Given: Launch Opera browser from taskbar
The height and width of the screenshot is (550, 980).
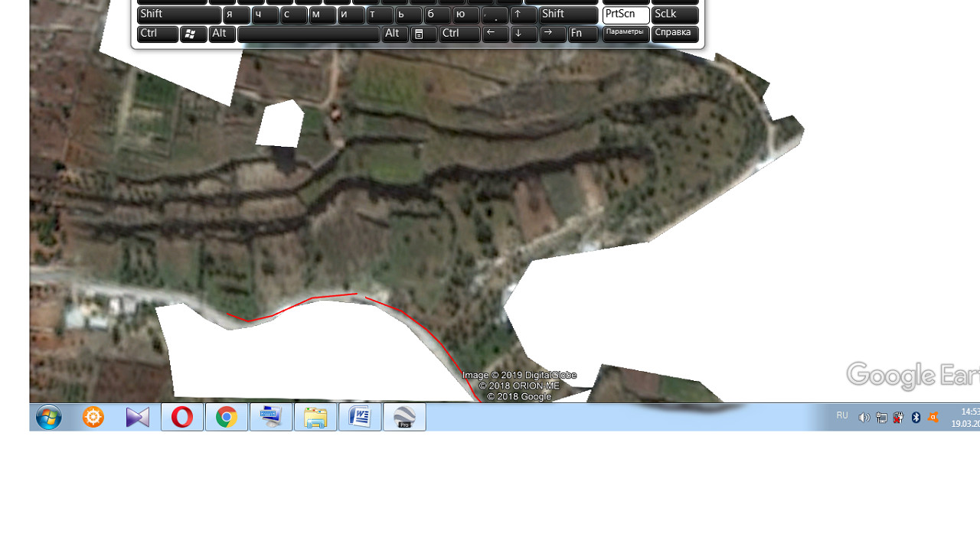Looking at the screenshot, I should (x=182, y=417).
